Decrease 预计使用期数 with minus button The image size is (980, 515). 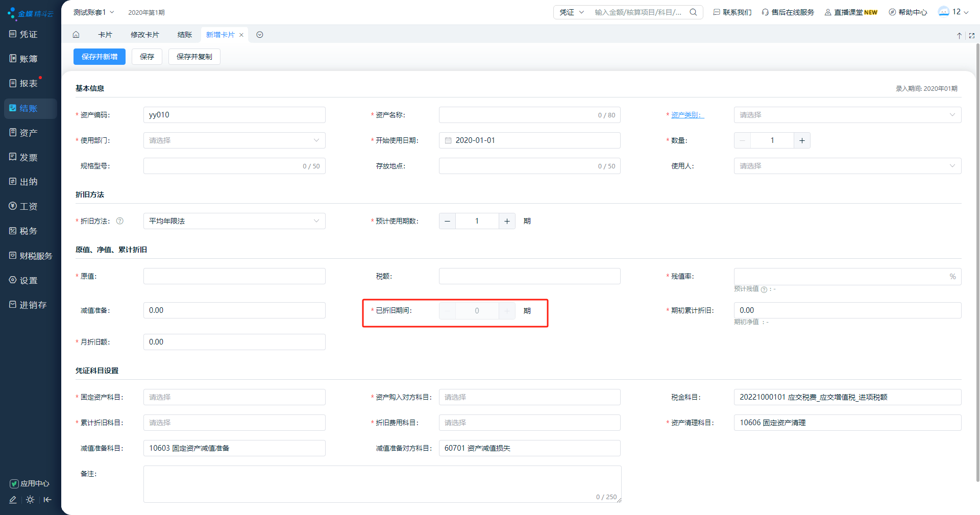(x=447, y=221)
